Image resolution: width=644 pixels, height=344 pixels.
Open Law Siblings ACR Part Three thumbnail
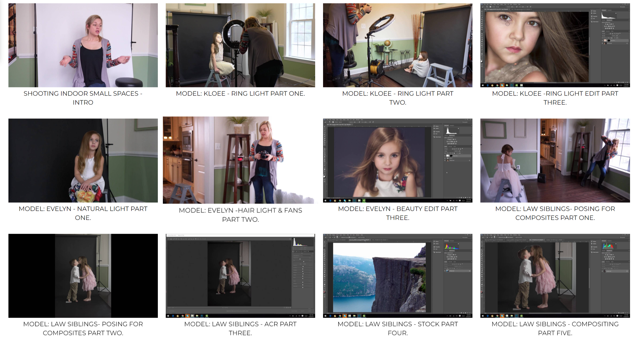(x=240, y=276)
